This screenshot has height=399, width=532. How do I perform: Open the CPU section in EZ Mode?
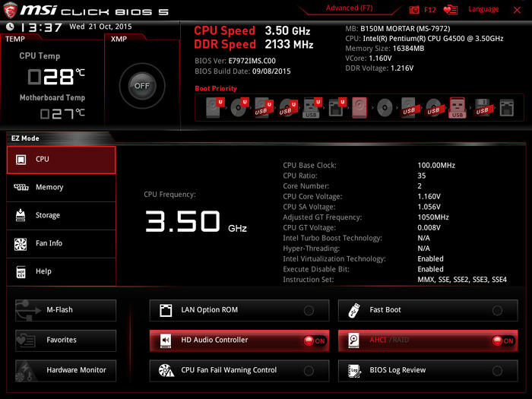(x=61, y=160)
